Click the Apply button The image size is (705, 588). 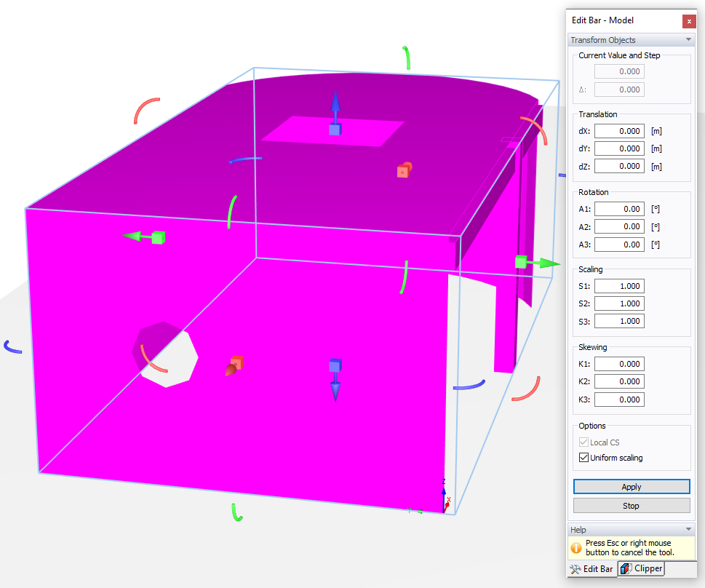click(632, 487)
